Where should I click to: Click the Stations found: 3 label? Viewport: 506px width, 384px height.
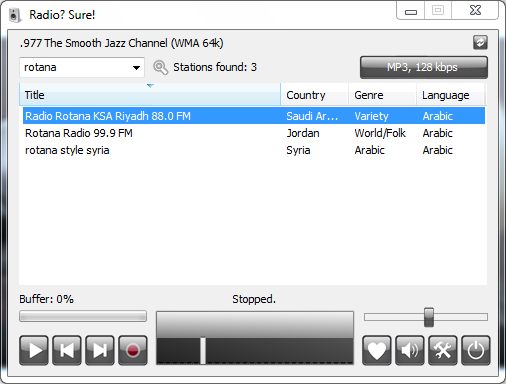pyautogui.click(x=215, y=67)
